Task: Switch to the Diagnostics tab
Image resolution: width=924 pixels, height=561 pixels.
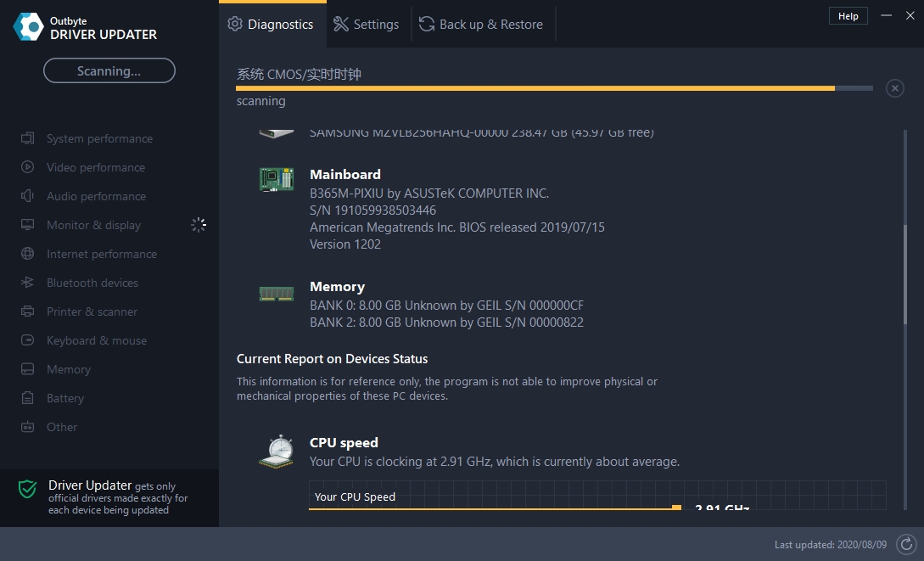Action: click(x=272, y=25)
